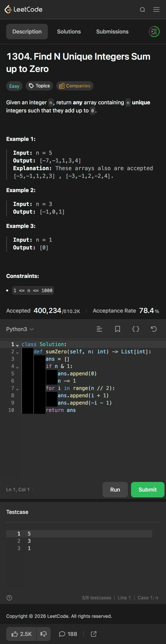Like the problem with 2.5K thumbs up
Screen dimensions: 166x644
pos(21,634)
